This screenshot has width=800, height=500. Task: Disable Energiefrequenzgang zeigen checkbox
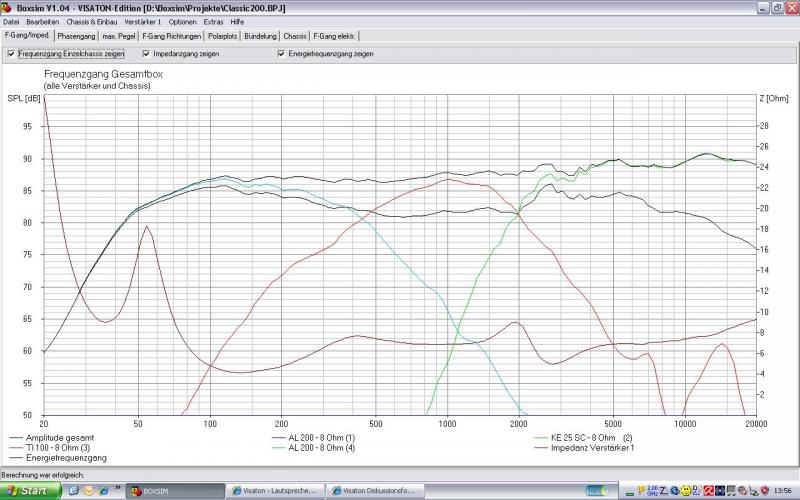pyautogui.click(x=281, y=54)
